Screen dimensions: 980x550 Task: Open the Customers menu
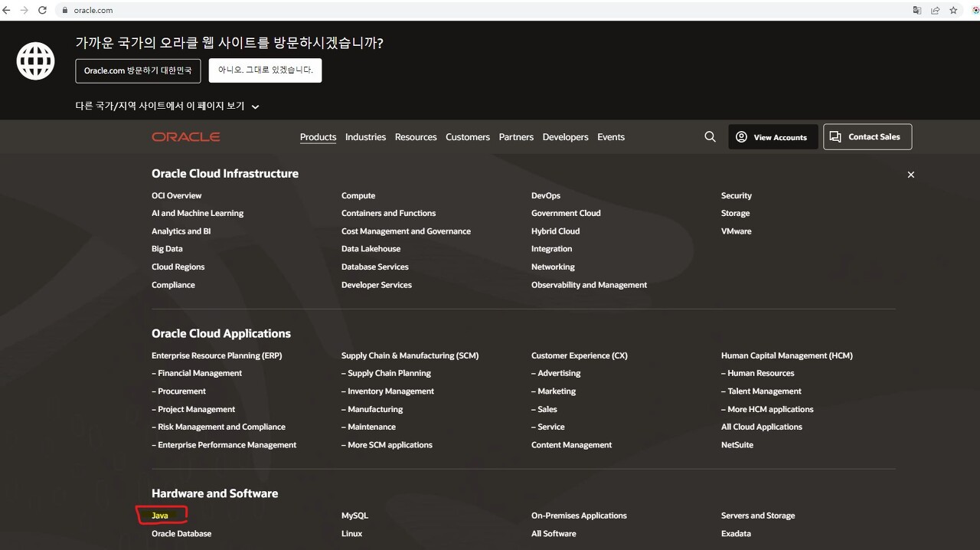(468, 137)
